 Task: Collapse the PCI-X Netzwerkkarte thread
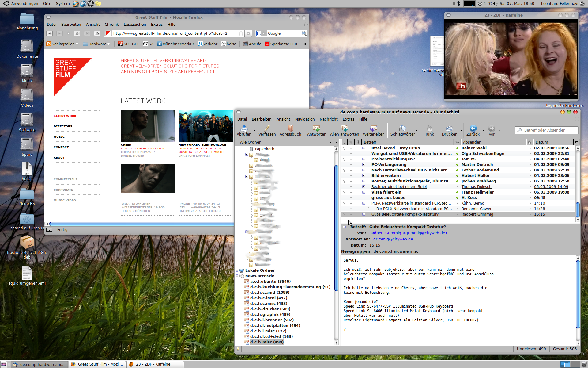[x=364, y=203]
